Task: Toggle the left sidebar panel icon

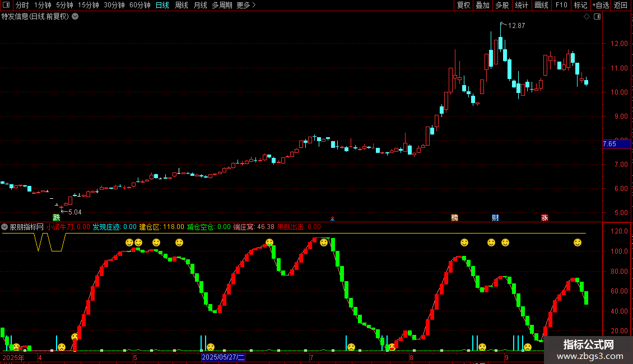Action: (x=6, y=5)
